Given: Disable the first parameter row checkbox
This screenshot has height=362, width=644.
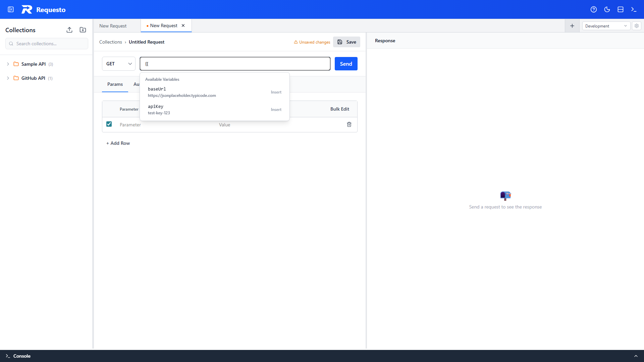Looking at the screenshot, I should 109,124.
